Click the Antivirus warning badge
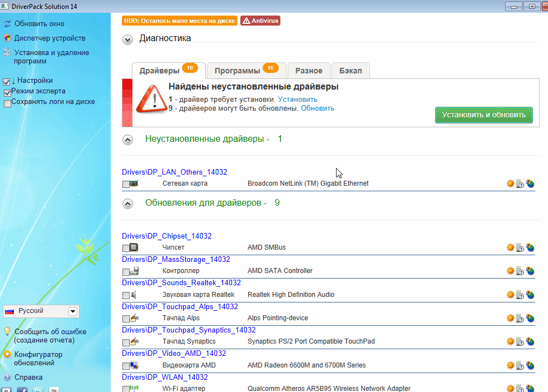548x392 pixels. click(x=260, y=21)
